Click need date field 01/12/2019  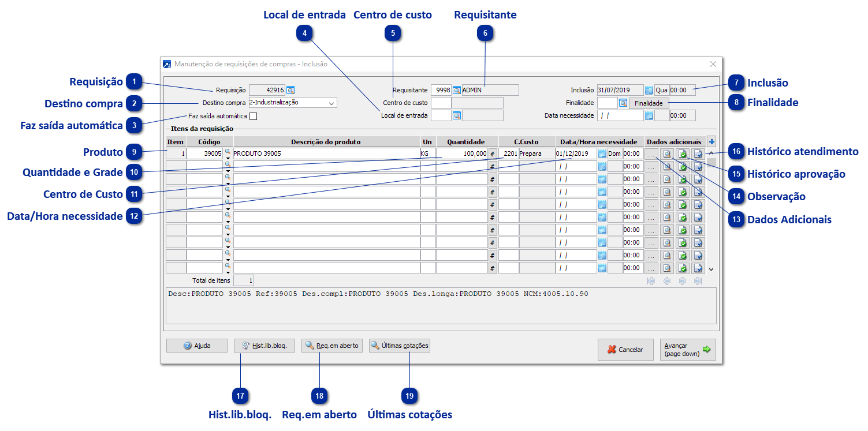tap(576, 154)
